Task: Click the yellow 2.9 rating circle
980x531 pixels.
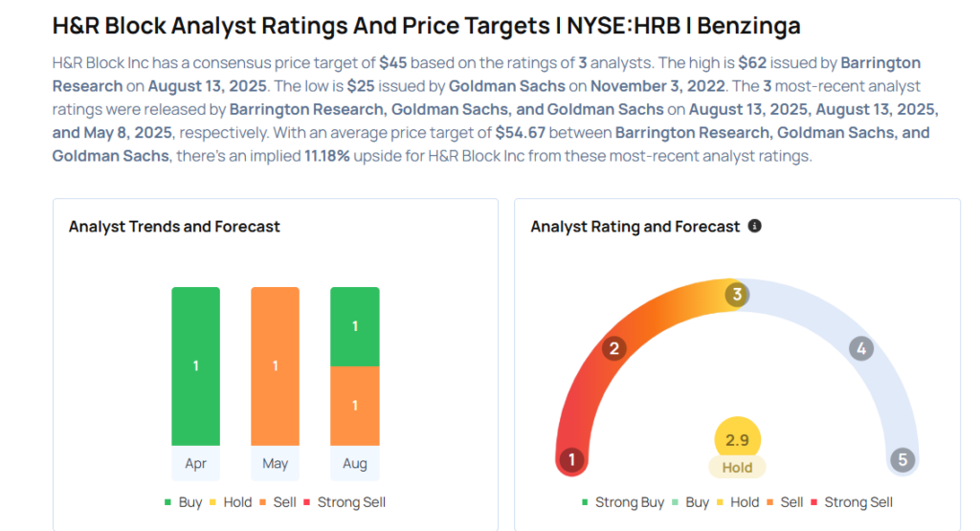Action: coord(737,440)
